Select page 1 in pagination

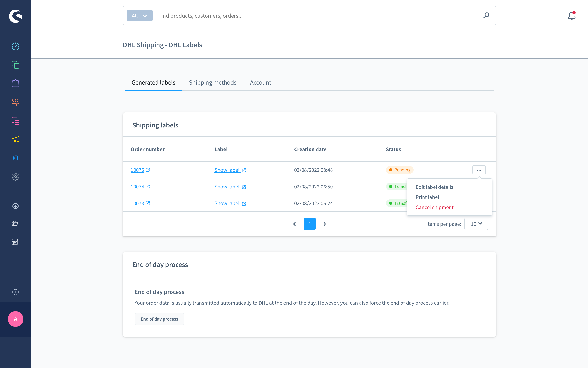coord(309,224)
